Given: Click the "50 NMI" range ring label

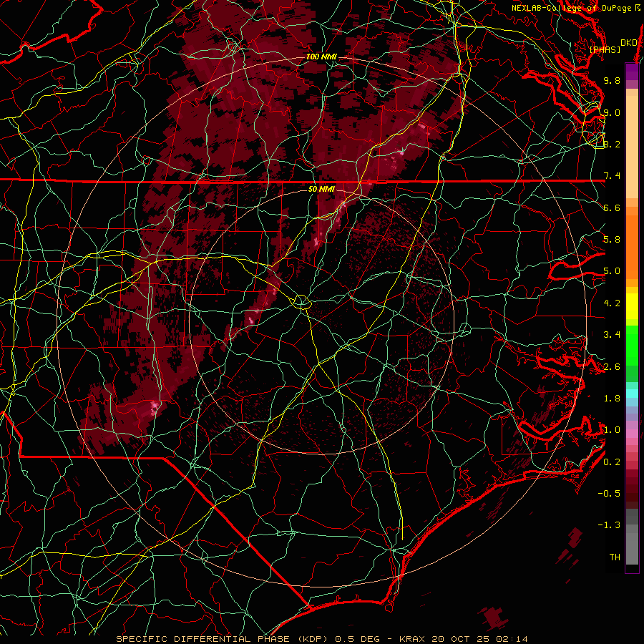Looking at the screenshot, I should (x=321, y=189).
